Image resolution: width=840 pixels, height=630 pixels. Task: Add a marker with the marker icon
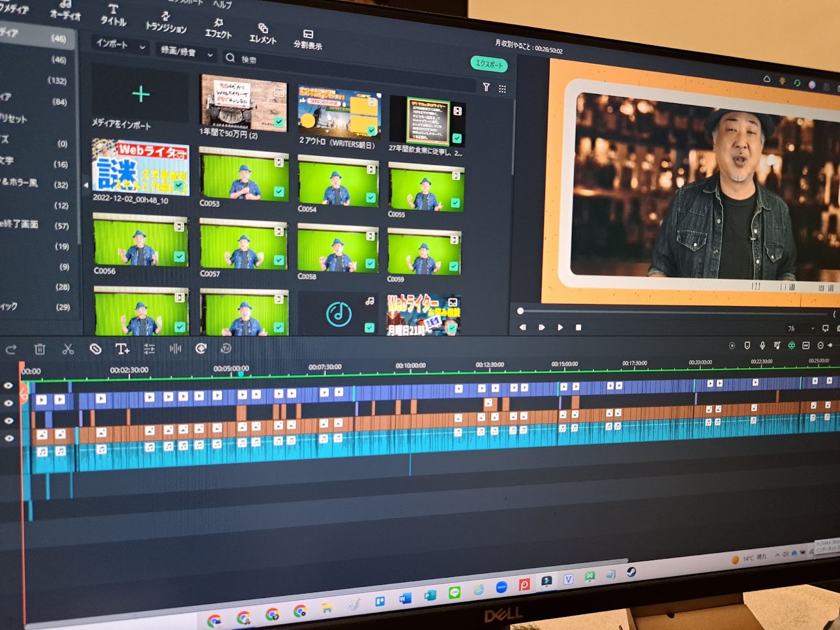[x=747, y=345]
